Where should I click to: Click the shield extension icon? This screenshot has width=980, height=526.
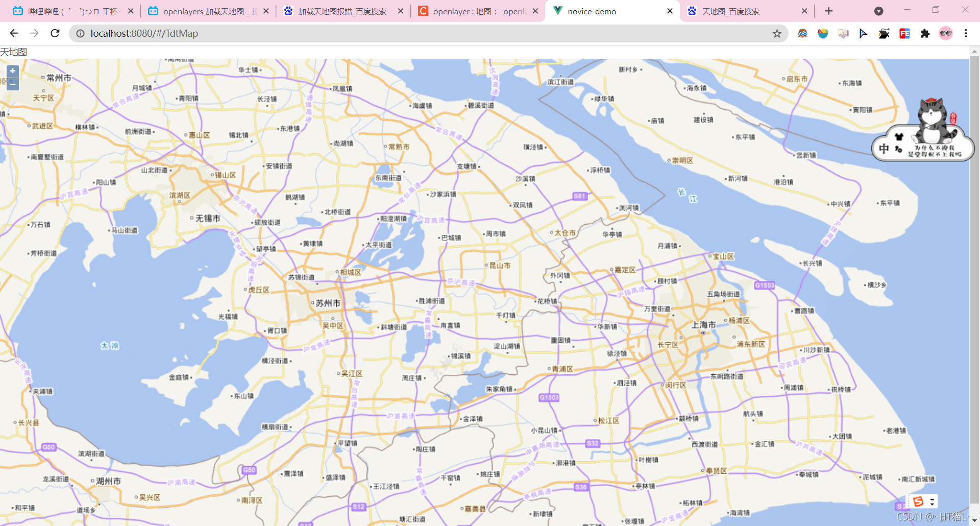(x=823, y=33)
